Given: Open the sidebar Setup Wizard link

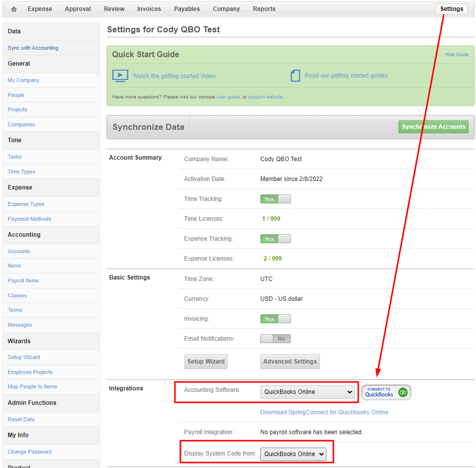Looking at the screenshot, I should pyautogui.click(x=24, y=357).
